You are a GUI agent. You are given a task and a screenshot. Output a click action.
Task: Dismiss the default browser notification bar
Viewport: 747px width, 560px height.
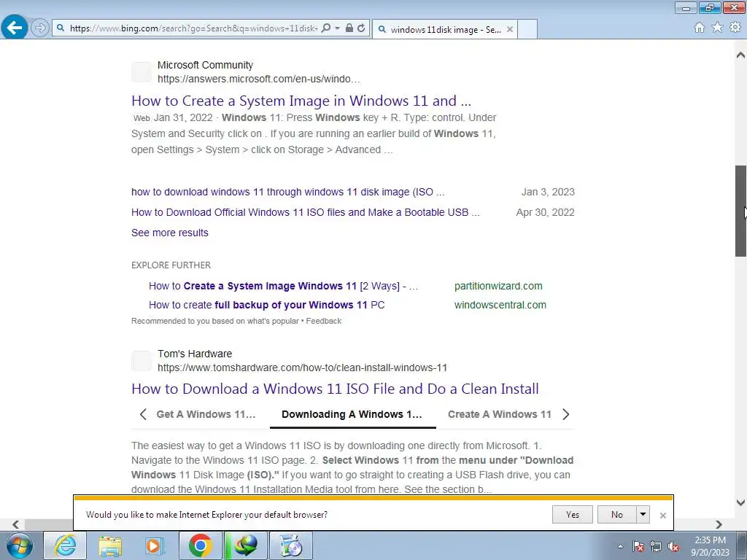[662, 516]
